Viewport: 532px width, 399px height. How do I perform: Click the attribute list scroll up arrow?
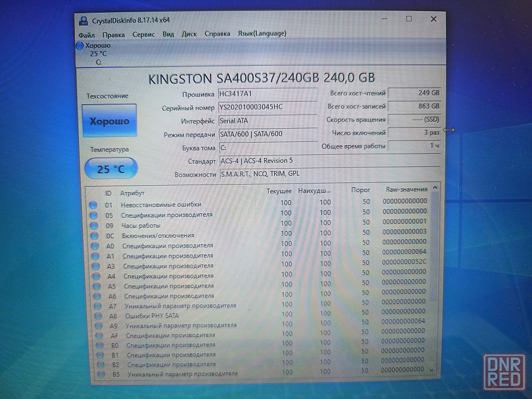click(435, 188)
